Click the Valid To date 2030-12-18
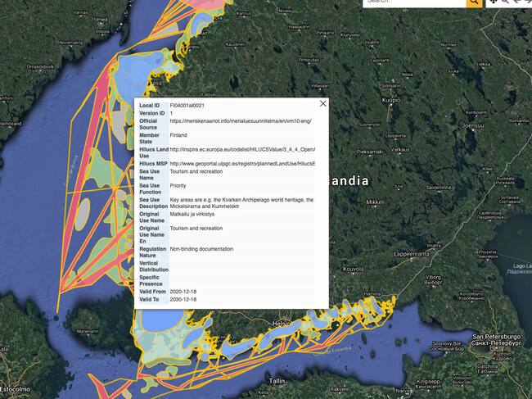The image size is (532, 399). pyautogui.click(x=183, y=300)
